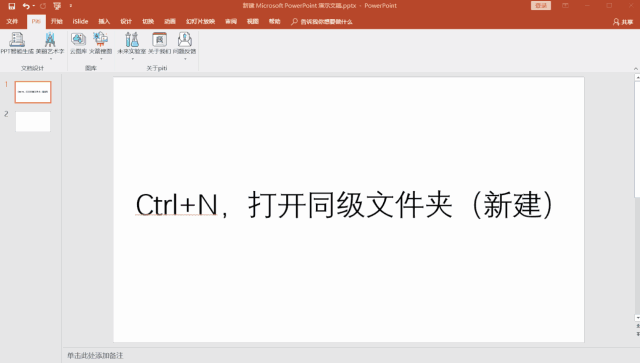Click the Start From Beginning slideshow icon
Viewport: 640px width, 363px height.
57,6
